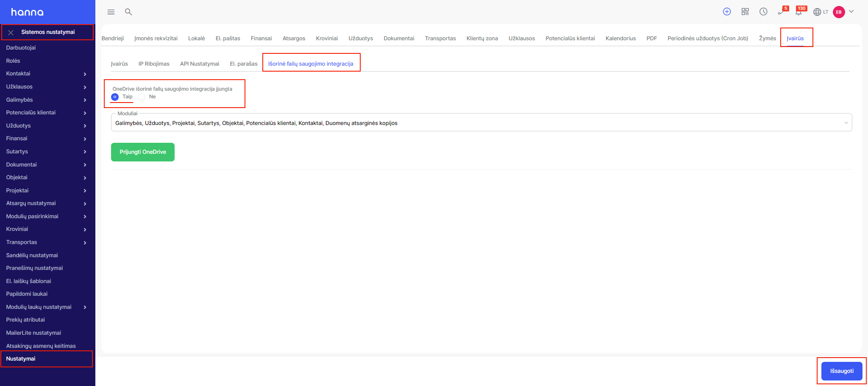Open Atsargų nustatymai sidebar item
The image size is (868, 386).
tap(31, 203)
